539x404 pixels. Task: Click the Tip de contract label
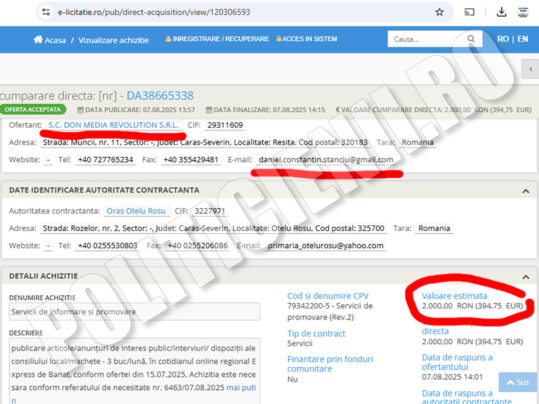coord(316,334)
